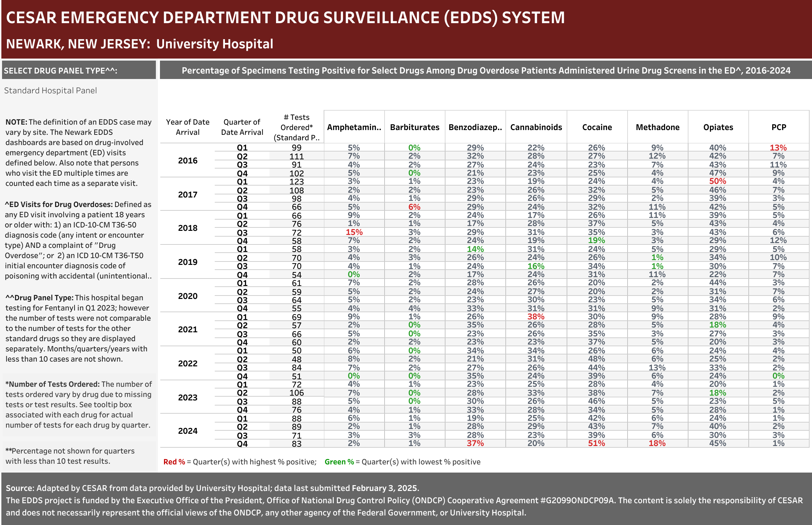The image size is (812, 525).
Task: Select the 2017 year row label
Action: pos(188,195)
